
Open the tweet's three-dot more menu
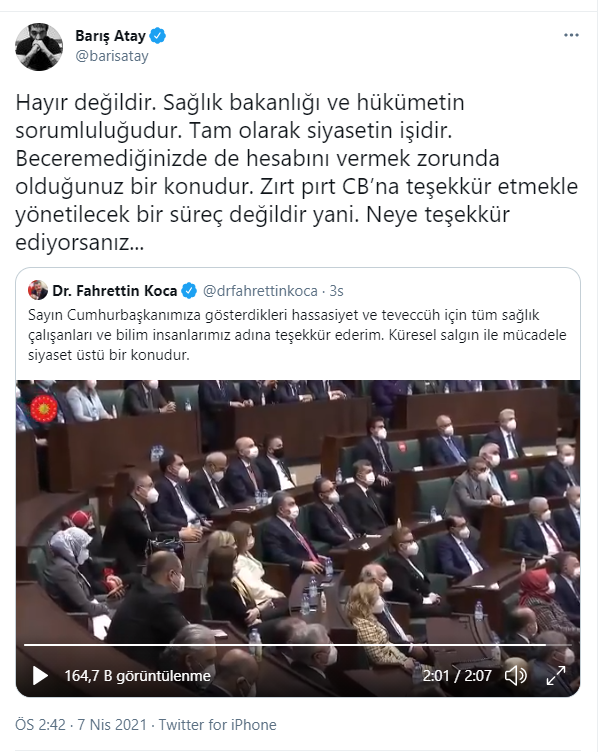click(x=571, y=35)
